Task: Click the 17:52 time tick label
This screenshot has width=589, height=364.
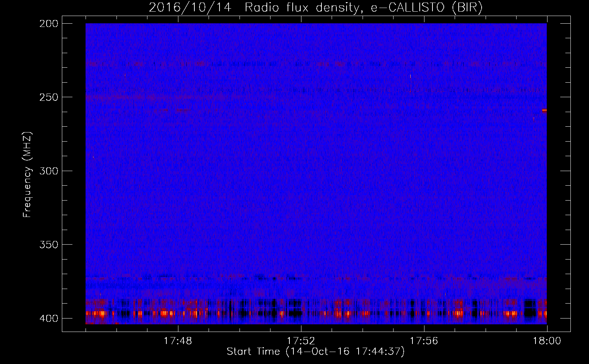Action: tap(301, 341)
